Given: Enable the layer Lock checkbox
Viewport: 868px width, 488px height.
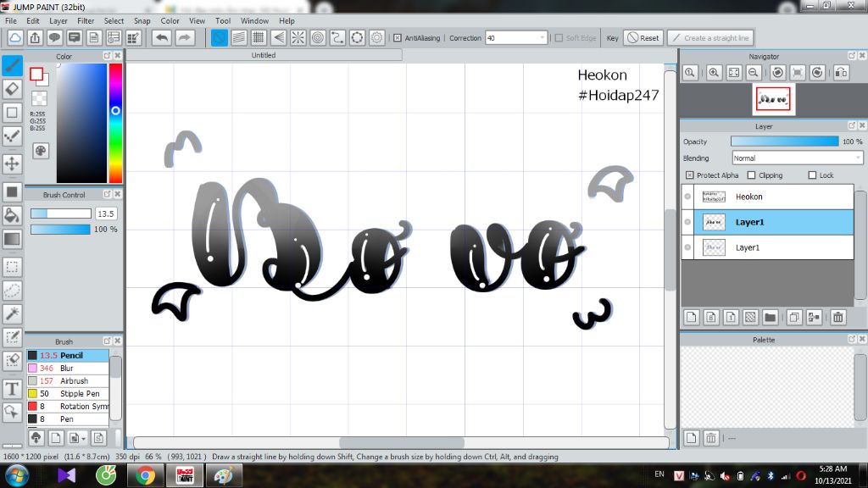Looking at the screenshot, I should tap(812, 175).
